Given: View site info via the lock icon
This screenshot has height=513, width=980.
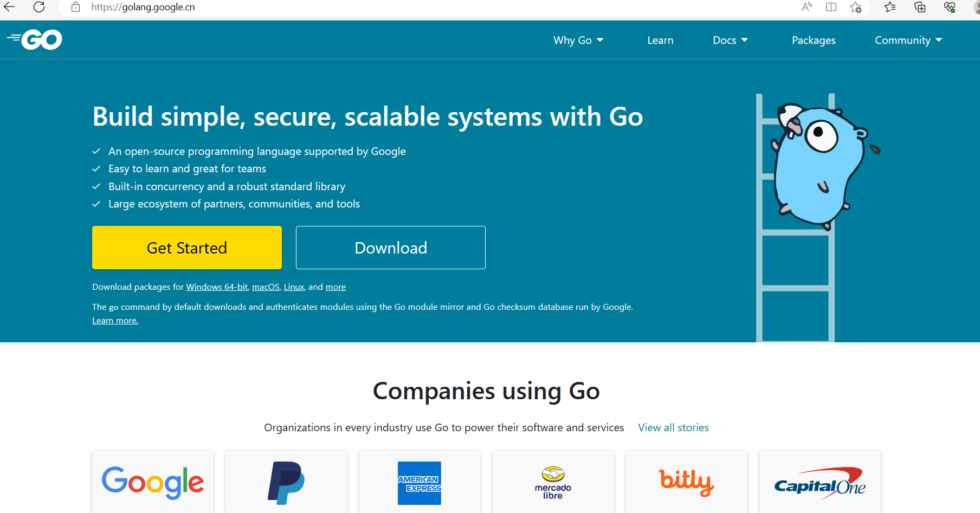Looking at the screenshot, I should (x=76, y=7).
